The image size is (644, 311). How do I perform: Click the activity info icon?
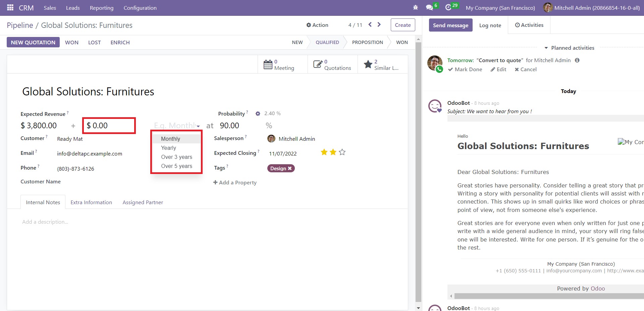[x=577, y=60]
